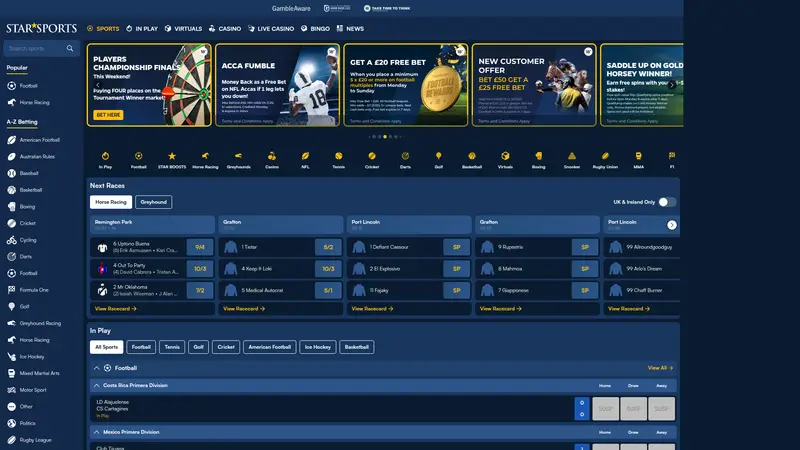This screenshot has width=800, height=450.
Task: Select 9/4 odds for Uptono Buena
Action: click(200, 247)
